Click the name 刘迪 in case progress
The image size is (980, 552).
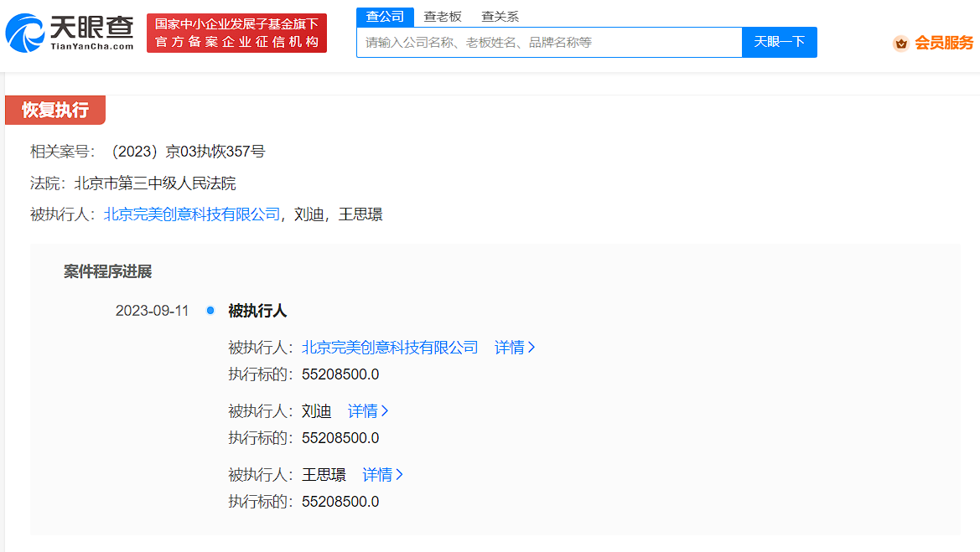pyautogui.click(x=316, y=411)
